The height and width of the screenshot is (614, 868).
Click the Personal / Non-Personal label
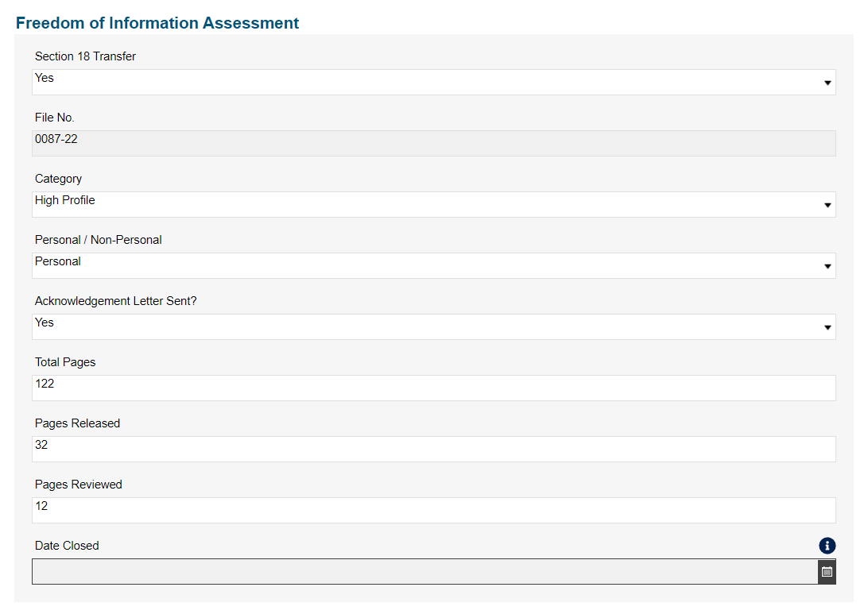pos(98,240)
